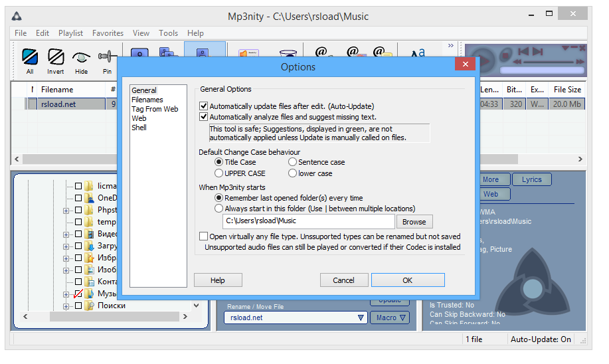This screenshot has height=364, width=609.
Task: Expand the Избранное folder tree node
Action: (66, 259)
